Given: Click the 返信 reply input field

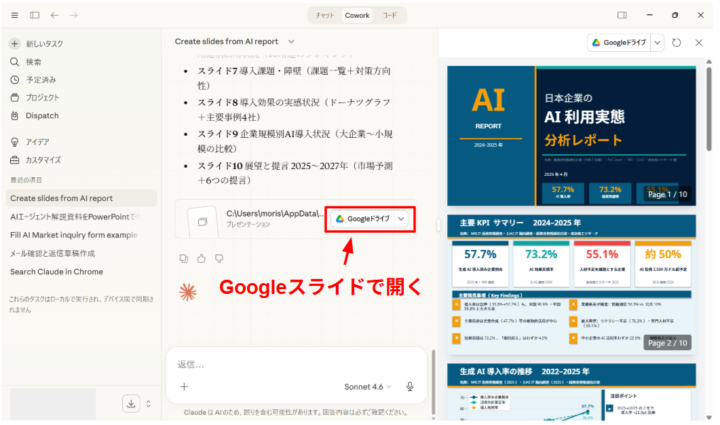Looking at the screenshot, I should (x=290, y=364).
